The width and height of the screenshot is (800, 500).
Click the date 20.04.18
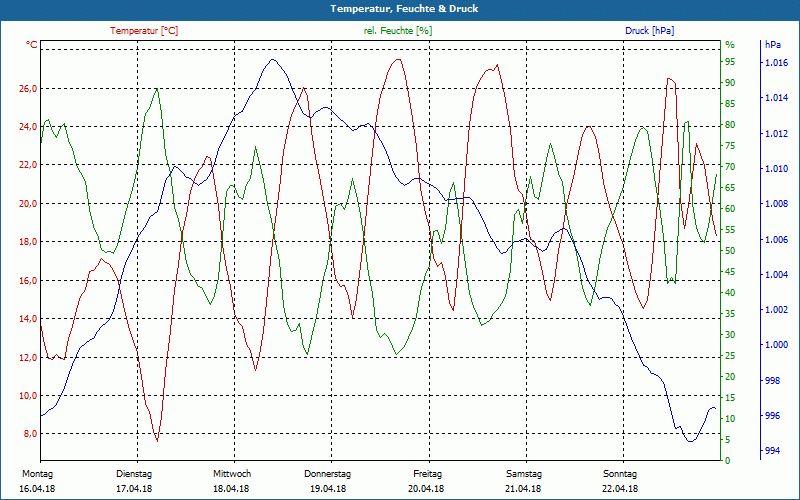click(426, 489)
